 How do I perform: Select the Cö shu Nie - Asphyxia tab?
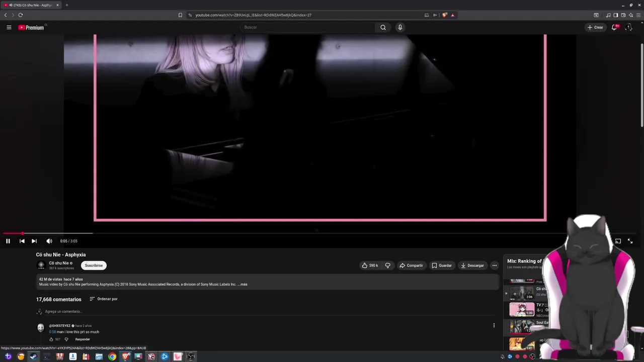tap(31, 5)
